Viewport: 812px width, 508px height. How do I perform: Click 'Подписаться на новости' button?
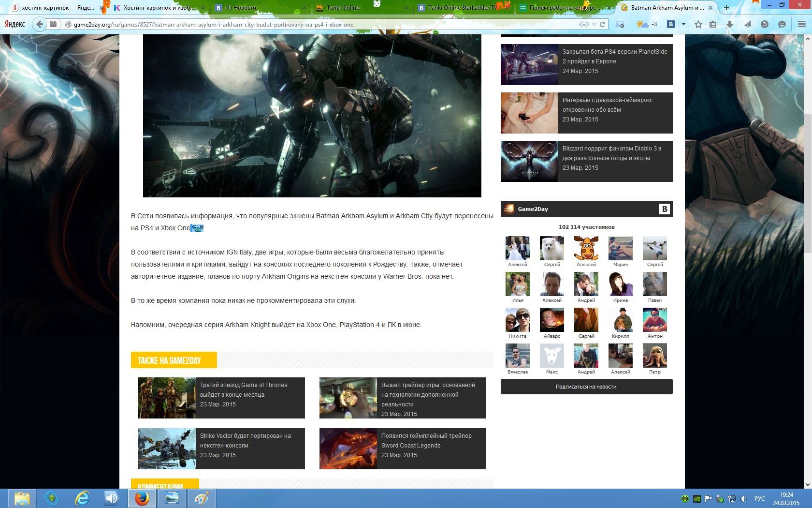click(586, 387)
